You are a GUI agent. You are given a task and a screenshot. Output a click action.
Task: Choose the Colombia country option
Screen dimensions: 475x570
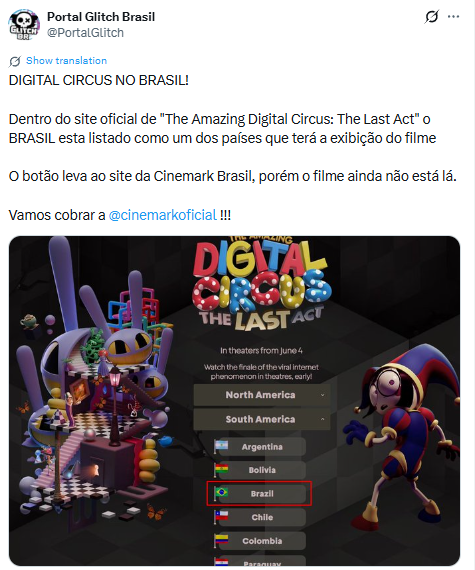coord(262,541)
